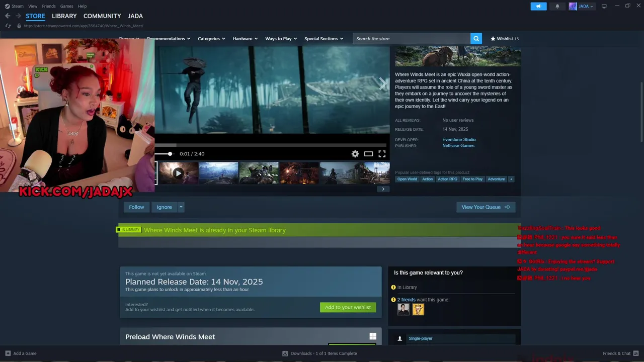The image size is (644, 362).
Task: Open the Wishlist with 15 items
Action: click(x=504, y=39)
